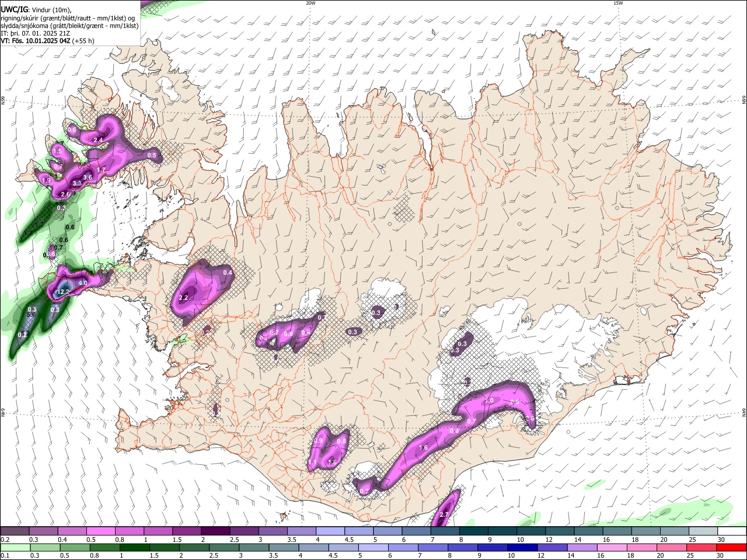Pick the upper legend swatch between 4 and 4.5
The image size is (747, 560).
click(330, 531)
